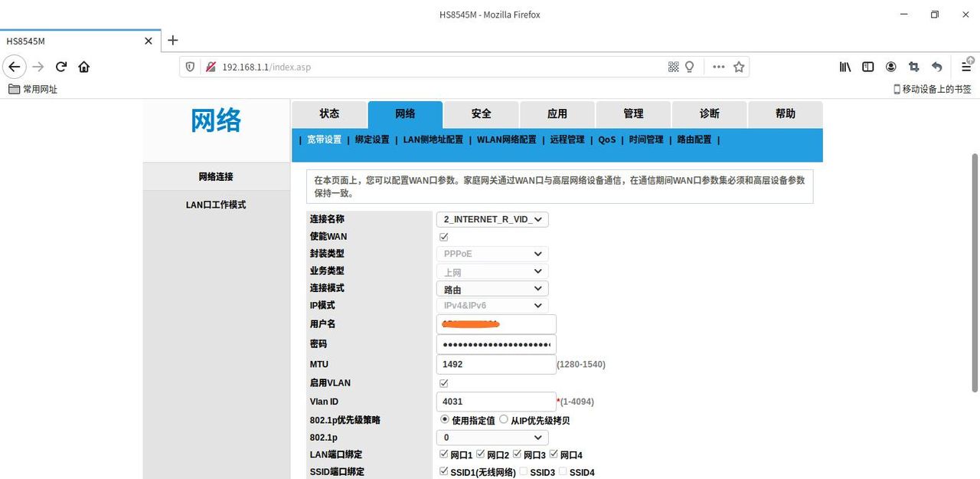Open the 业务类型 dropdown
This screenshot has width=980, height=479.
click(x=492, y=271)
